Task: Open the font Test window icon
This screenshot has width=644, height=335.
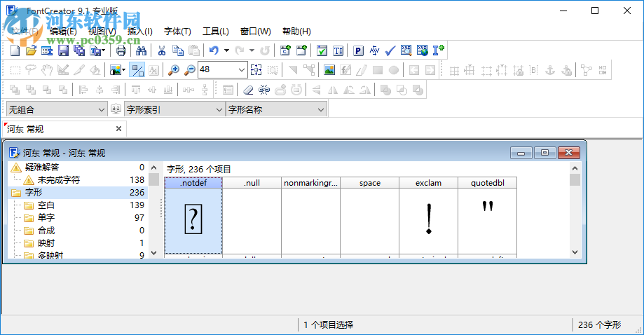Action: tap(322, 50)
